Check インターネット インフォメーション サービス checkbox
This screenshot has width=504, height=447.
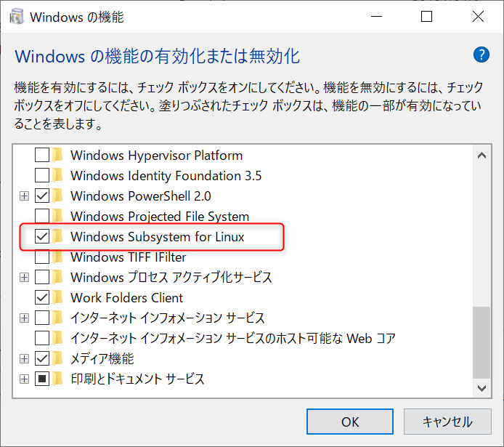click(42, 318)
